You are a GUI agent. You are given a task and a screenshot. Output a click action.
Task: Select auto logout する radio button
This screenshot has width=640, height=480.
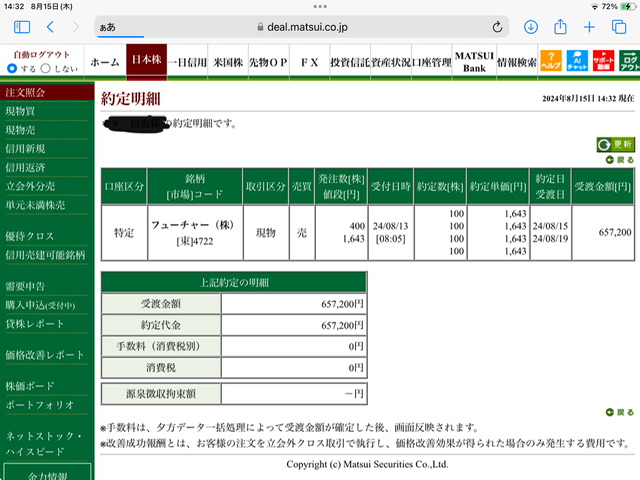pyautogui.click(x=12, y=68)
